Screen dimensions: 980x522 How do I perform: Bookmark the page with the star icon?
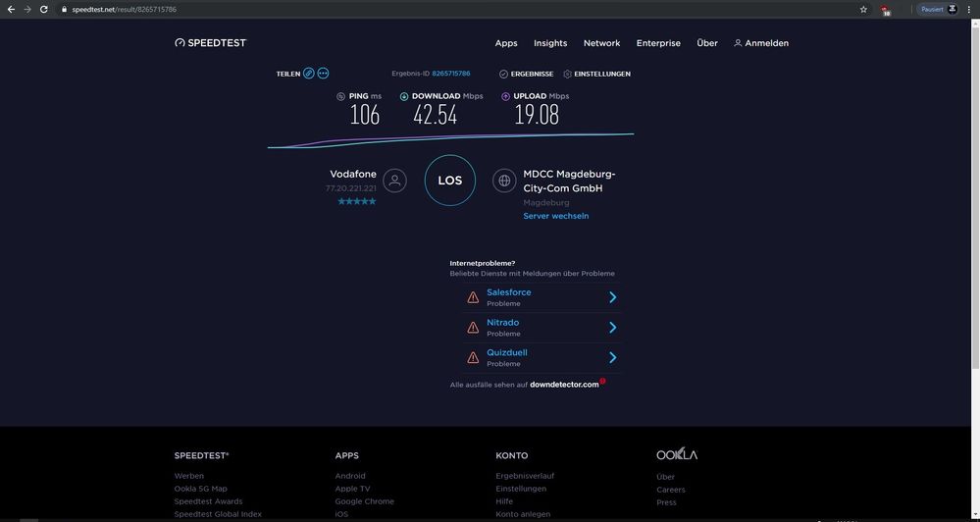(x=863, y=10)
